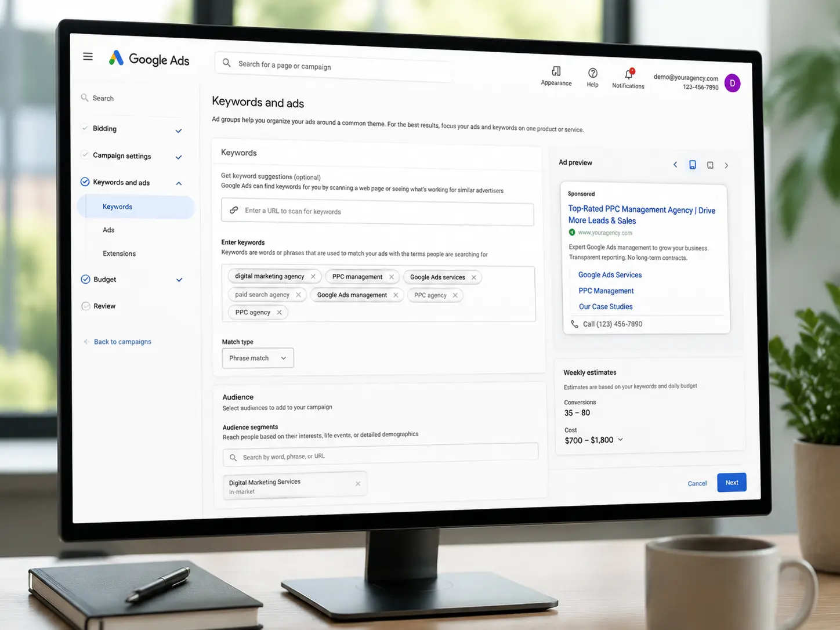Screen dimensions: 840x630
Task: Click the Review step status icon
Action: click(86, 306)
